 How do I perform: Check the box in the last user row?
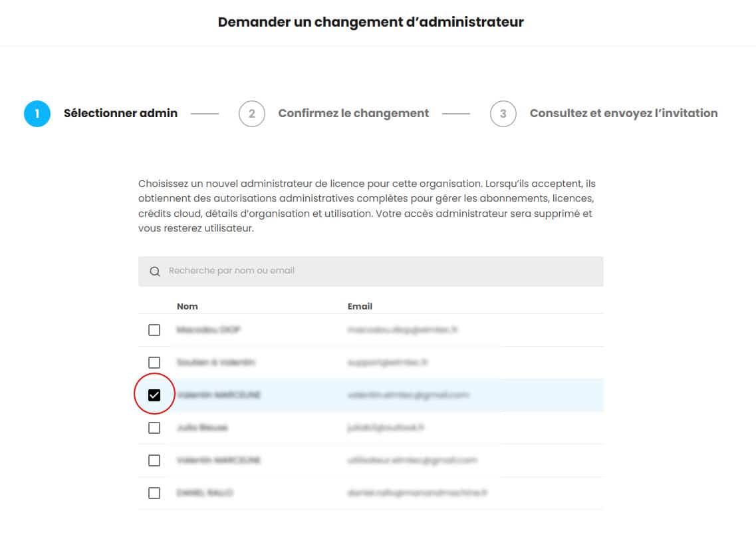154,493
